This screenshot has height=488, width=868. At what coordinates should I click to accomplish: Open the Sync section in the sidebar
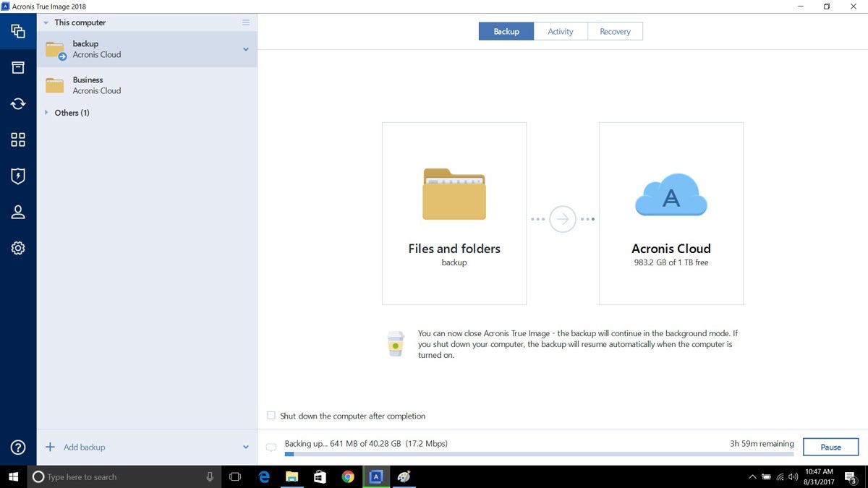tap(18, 103)
